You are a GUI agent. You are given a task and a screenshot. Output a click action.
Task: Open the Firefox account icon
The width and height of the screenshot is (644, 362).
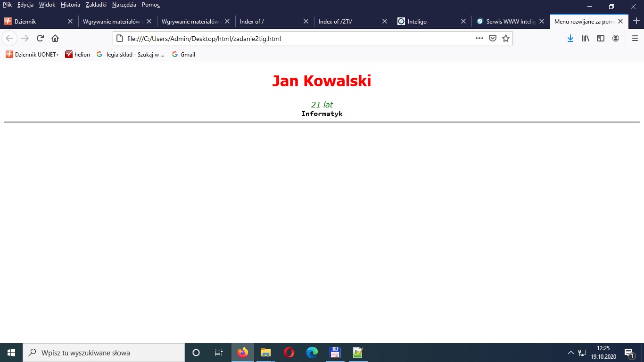coord(616,38)
